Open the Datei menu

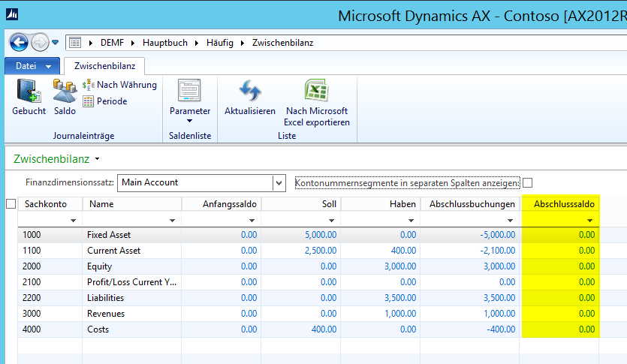[x=32, y=66]
